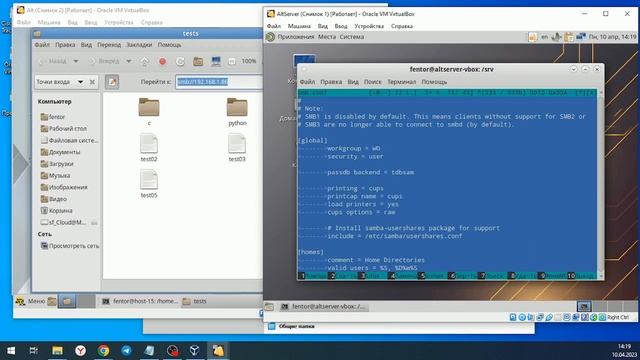Select the python folder

click(x=237, y=112)
